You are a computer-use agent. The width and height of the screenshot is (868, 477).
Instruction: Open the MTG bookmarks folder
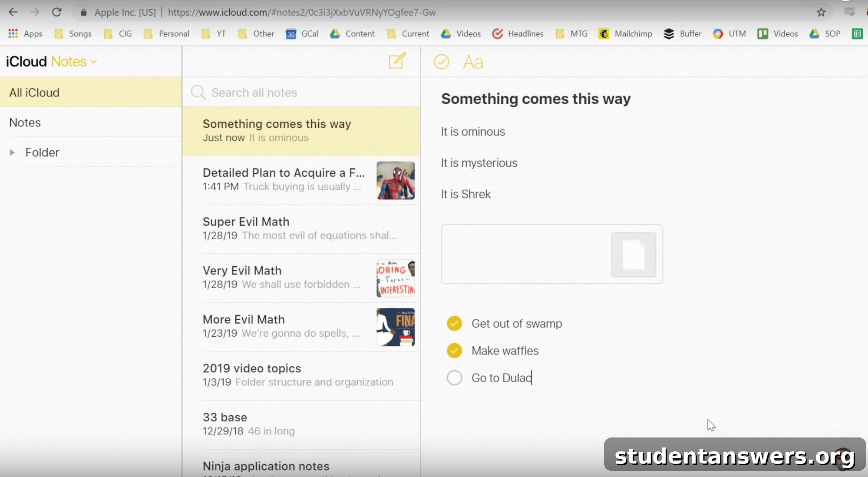pos(571,33)
